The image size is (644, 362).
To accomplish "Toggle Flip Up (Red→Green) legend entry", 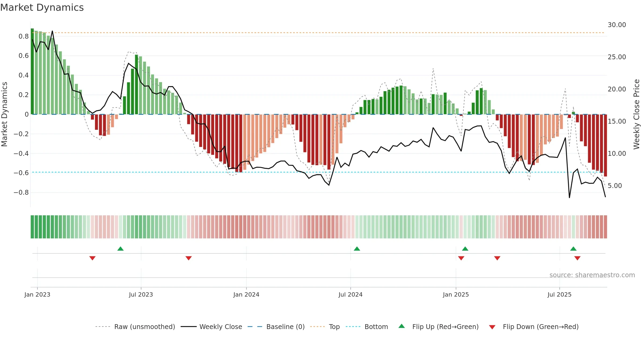I will (x=438, y=327).
